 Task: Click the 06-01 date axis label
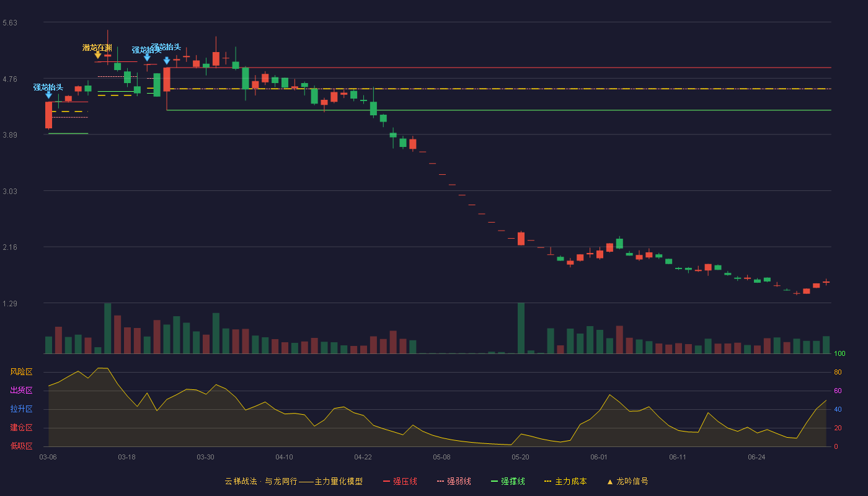(599, 457)
